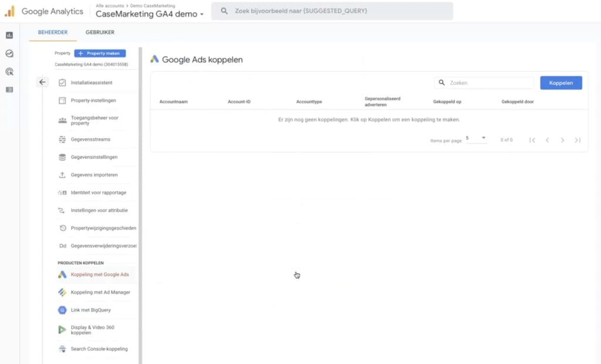
Task: Open the Configure table icon in the left rail
Action: 9,90
